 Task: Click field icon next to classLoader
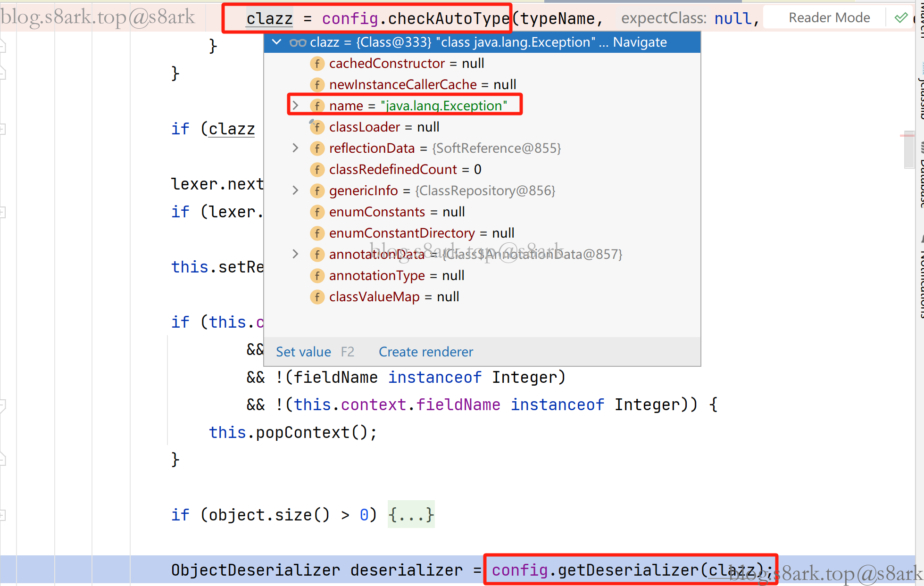[317, 127]
